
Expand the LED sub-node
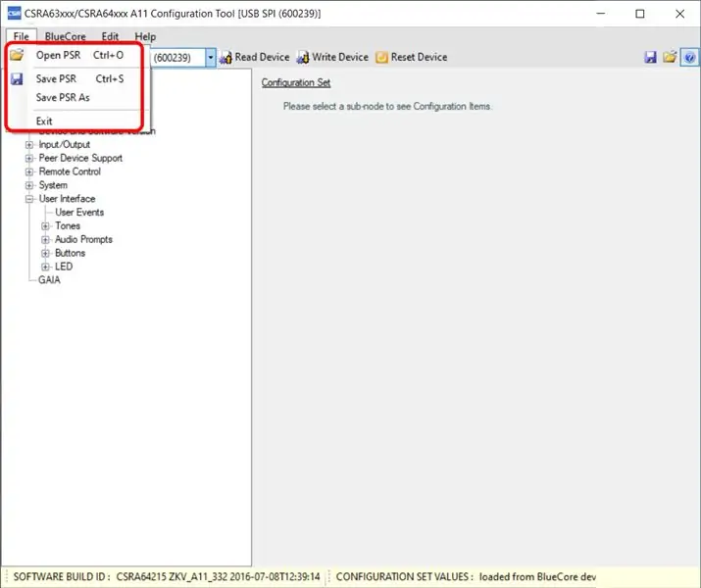[45, 267]
